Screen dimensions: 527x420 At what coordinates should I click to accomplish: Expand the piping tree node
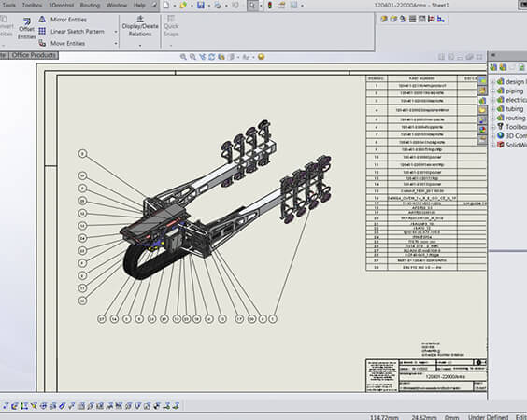point(492,91)
